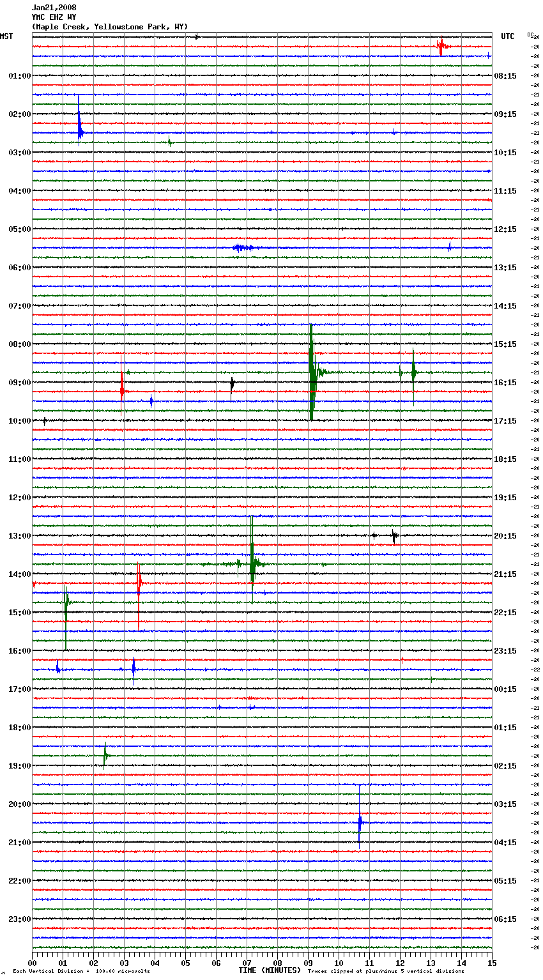Image resolution: width=543 pixels, height=980 pixels.
Task: Click the "05:00" MST hour label
Action: coord(20,229)
